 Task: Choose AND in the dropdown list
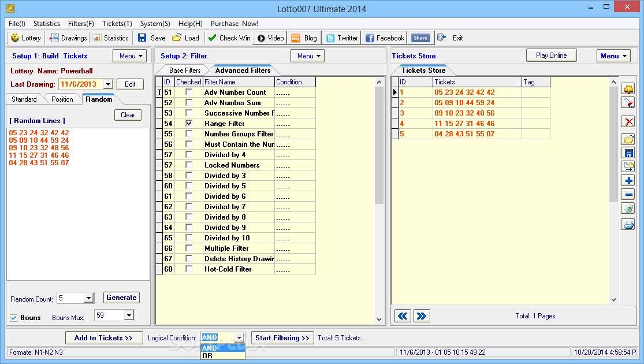(x=222, y=348)
